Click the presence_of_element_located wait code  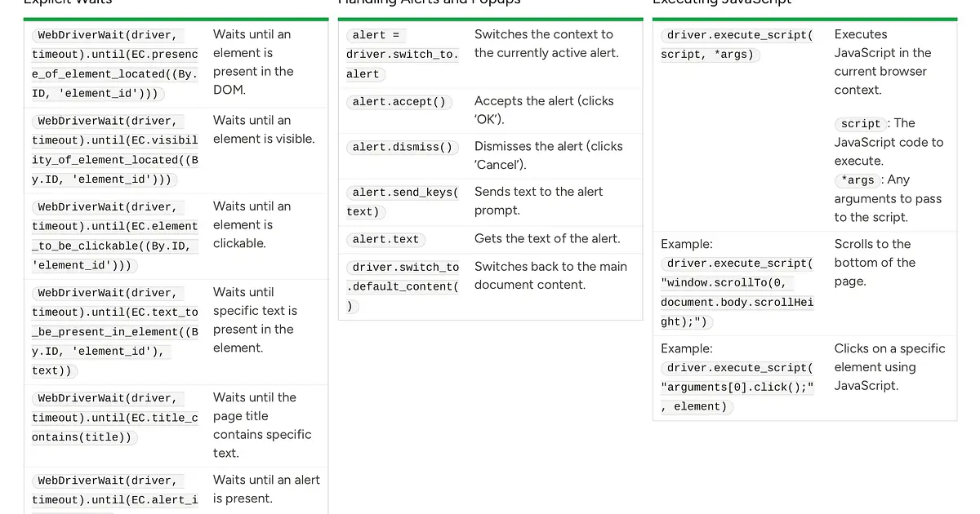115,64
